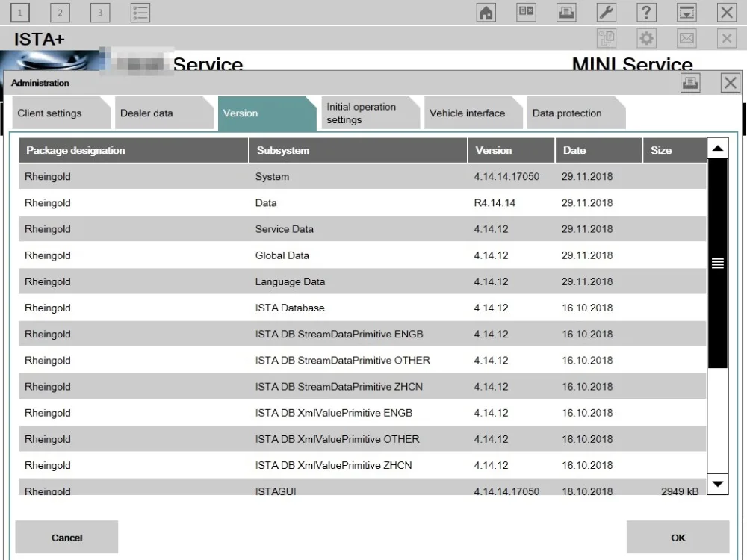Image resolution: width=747 pixels, height=560 pixels.
Task: Click the ISTAGUI size value 2949 kB
Action: click(680, 491)
